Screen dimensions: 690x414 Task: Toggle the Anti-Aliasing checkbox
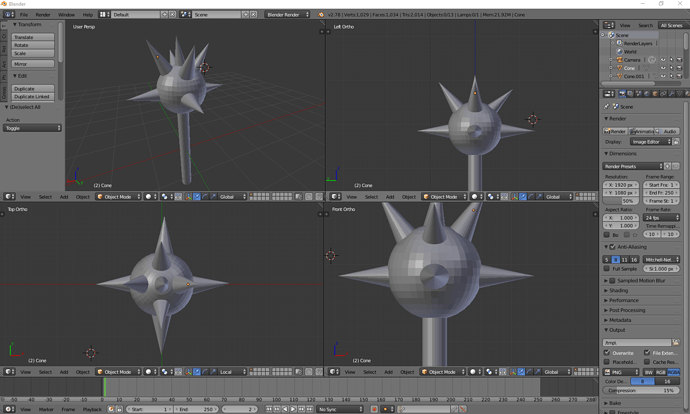(612, 247)
